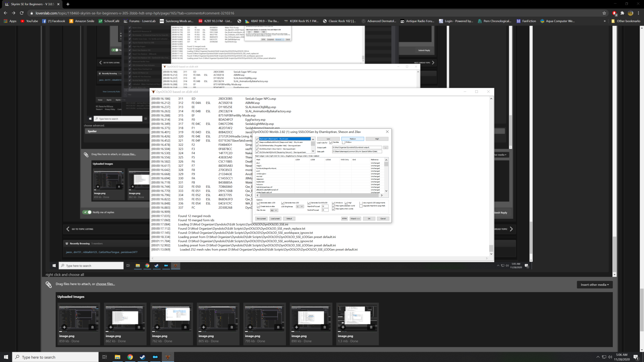Click the browser address bar URL

[x=135, y=13]
